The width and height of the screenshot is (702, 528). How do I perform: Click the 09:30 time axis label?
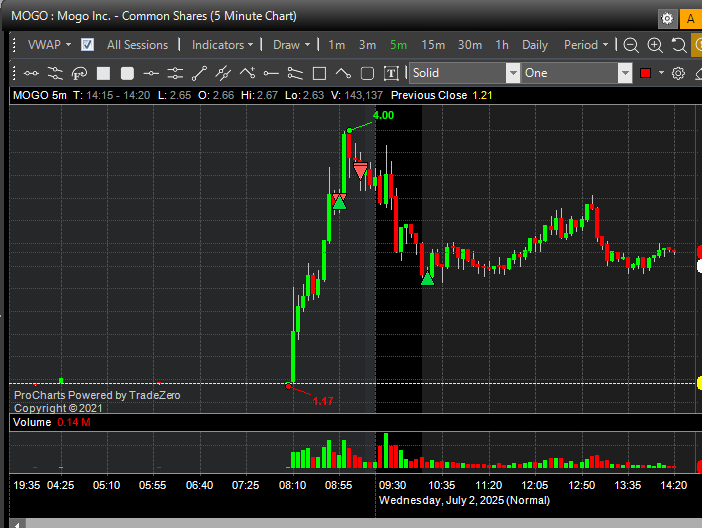coord(392,485)
